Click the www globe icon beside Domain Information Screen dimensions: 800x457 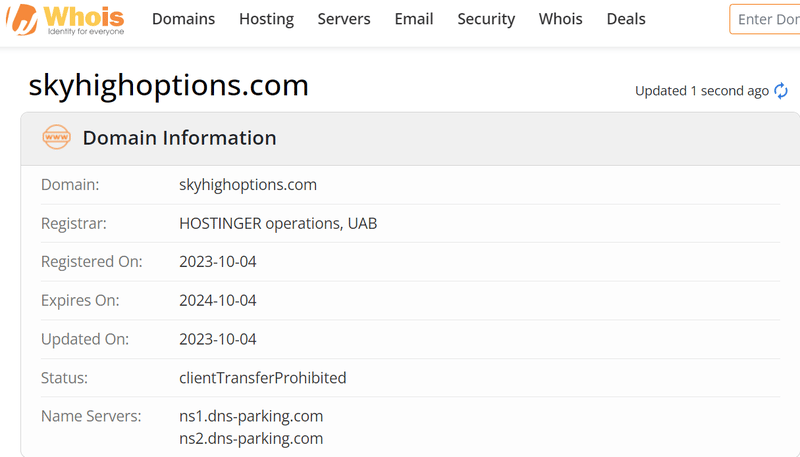[x=56, y=137]
